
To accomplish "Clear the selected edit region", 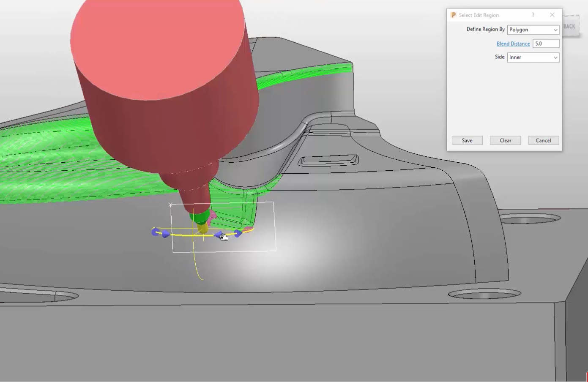I will (x=505, y=140).
